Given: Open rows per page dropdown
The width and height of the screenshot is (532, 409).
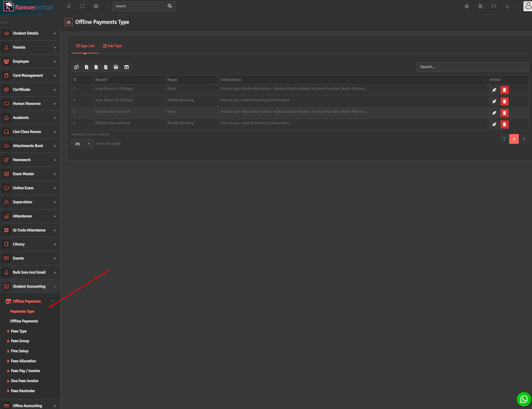Looking at the screenshot, I should coord(82,144).
